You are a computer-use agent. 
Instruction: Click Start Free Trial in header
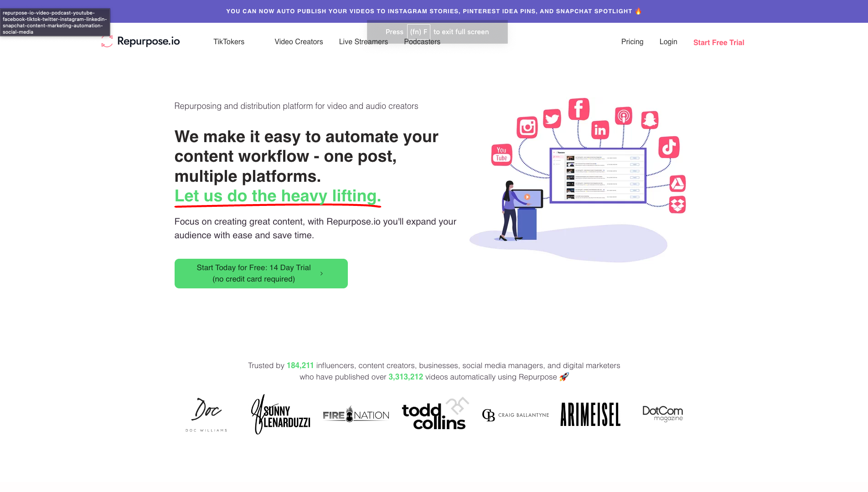pos(718,42)
